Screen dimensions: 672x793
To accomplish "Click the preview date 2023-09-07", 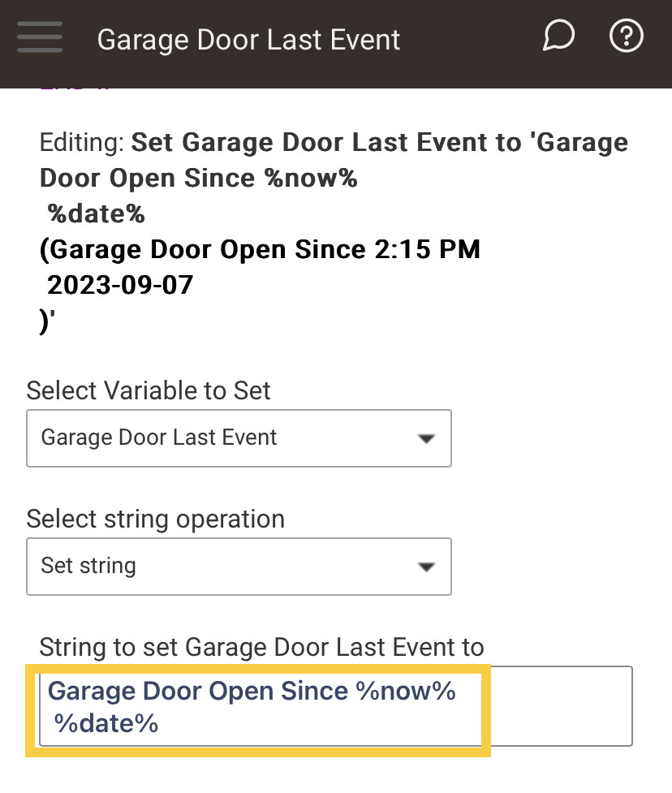I will pyautogui.click(x=120, y=285).
